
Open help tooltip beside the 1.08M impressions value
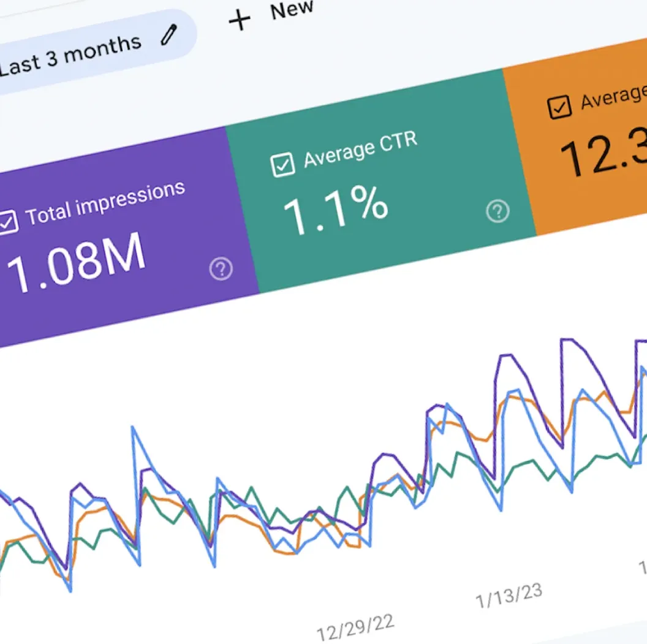(x=221, y=268)
